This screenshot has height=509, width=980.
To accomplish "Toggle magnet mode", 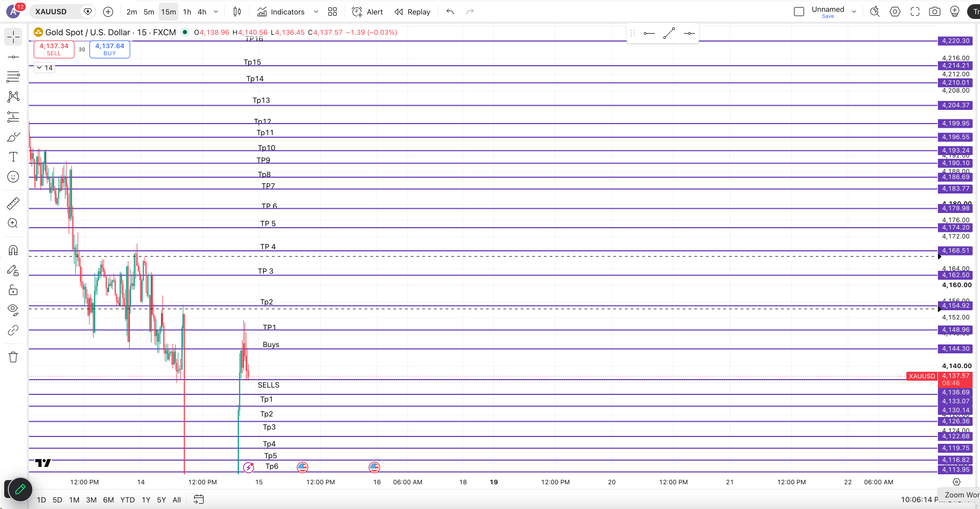I will (13, 250).
